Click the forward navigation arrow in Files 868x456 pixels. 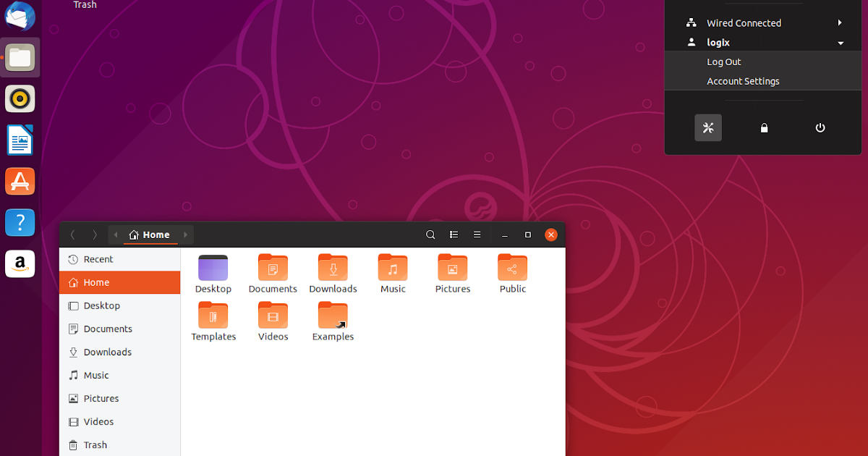pos(95,235)
